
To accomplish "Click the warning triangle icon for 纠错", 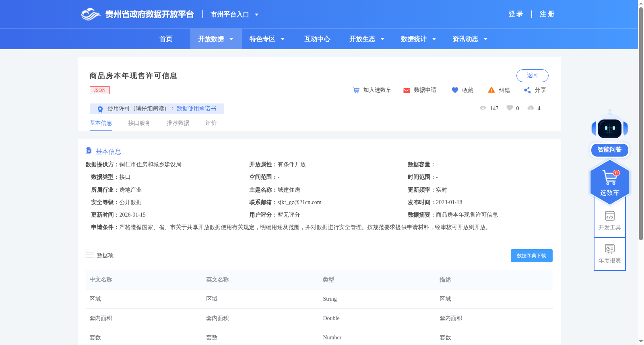I will click(x=491, y=90).
